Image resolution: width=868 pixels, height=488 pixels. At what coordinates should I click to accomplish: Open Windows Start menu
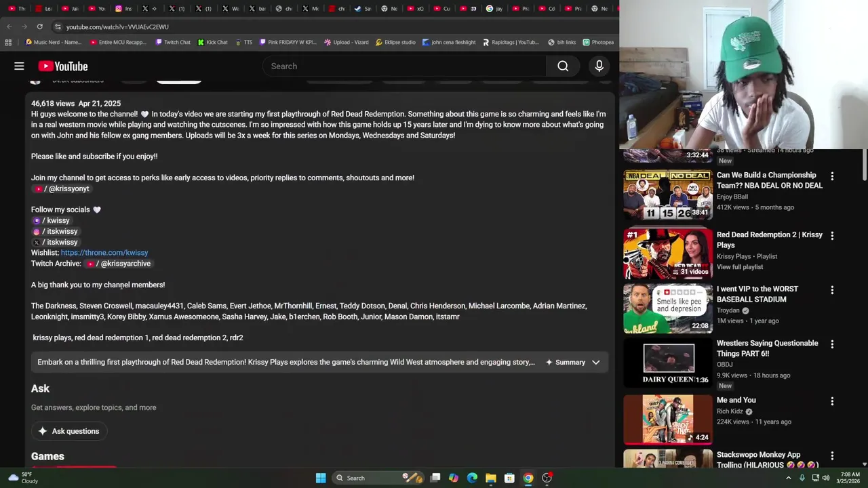click(321, 478)
